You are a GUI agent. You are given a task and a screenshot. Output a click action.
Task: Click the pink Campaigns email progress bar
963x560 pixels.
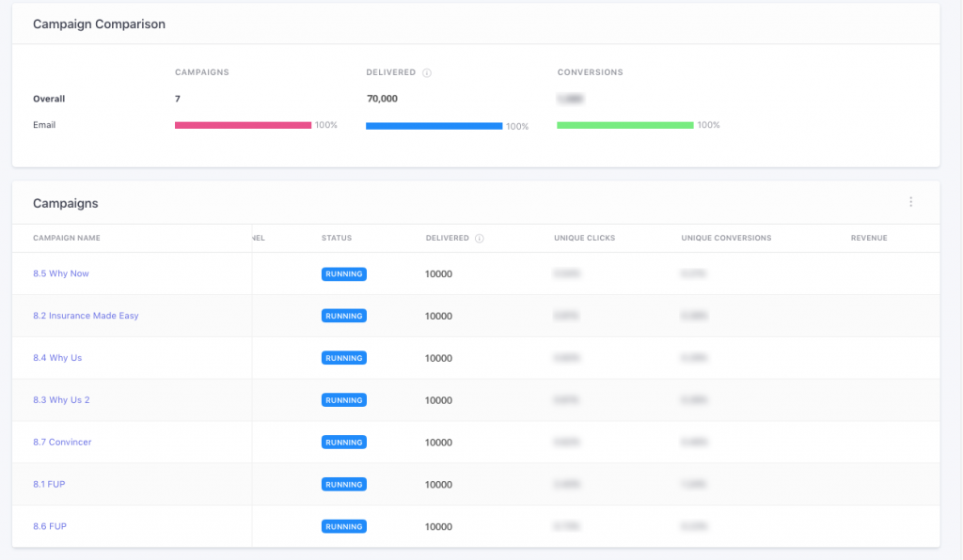pyautogui.click(x=243, y=125)
